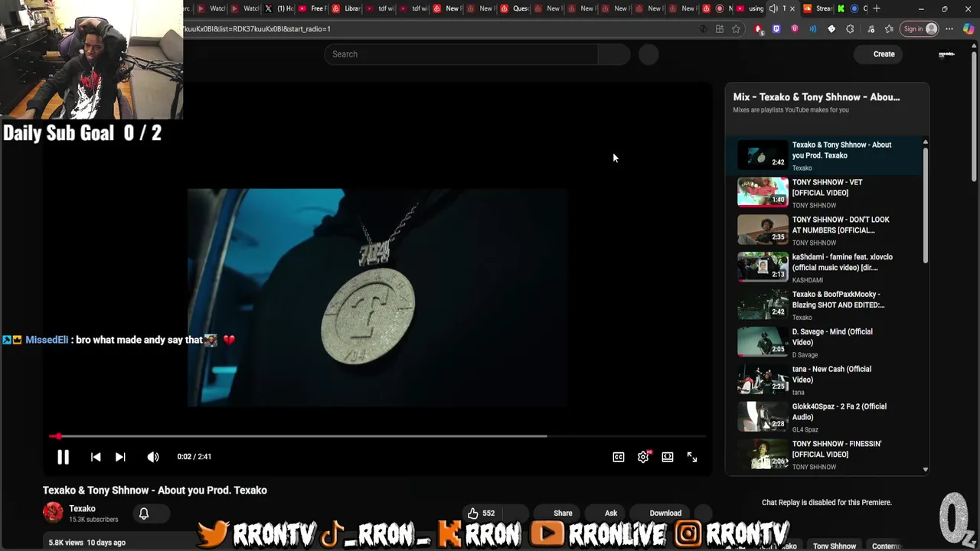Toggle the notification bell for Texako
The width and height of the screenshot is (980, 551).
tap(144, 514)
